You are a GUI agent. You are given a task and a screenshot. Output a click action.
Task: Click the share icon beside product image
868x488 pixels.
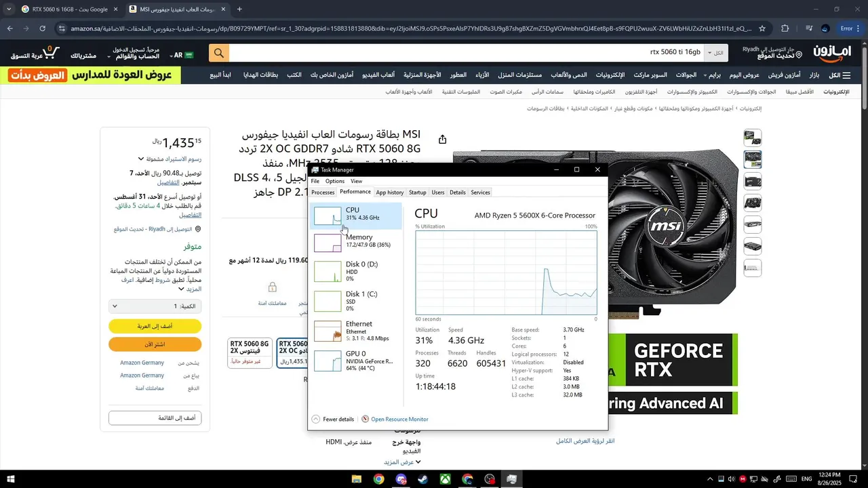(x=442, y=139)
